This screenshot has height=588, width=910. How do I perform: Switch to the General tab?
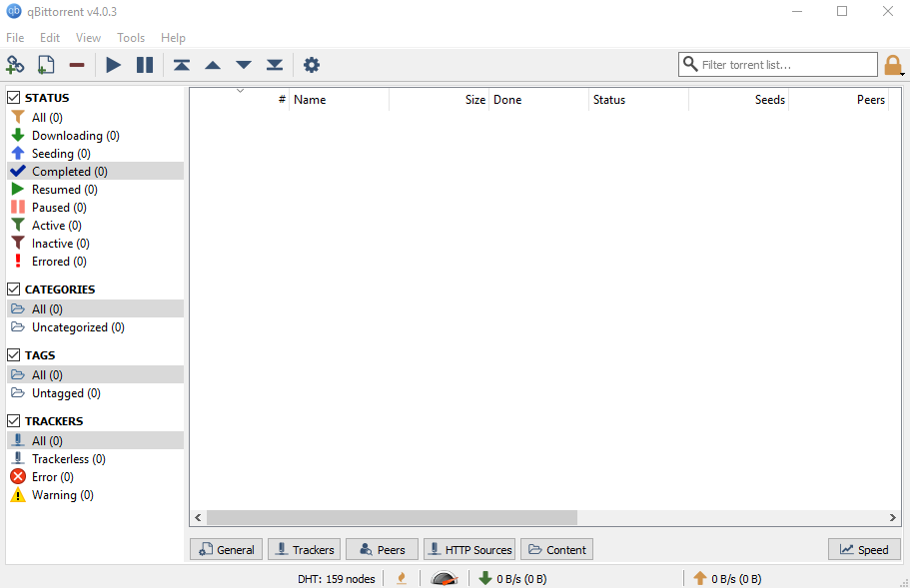coord(227,549)
